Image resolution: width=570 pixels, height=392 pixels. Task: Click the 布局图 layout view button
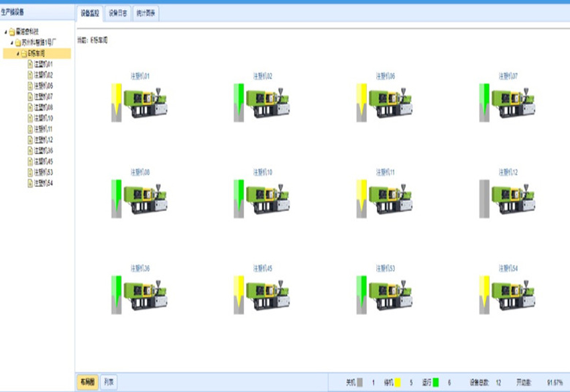[87, 382]
